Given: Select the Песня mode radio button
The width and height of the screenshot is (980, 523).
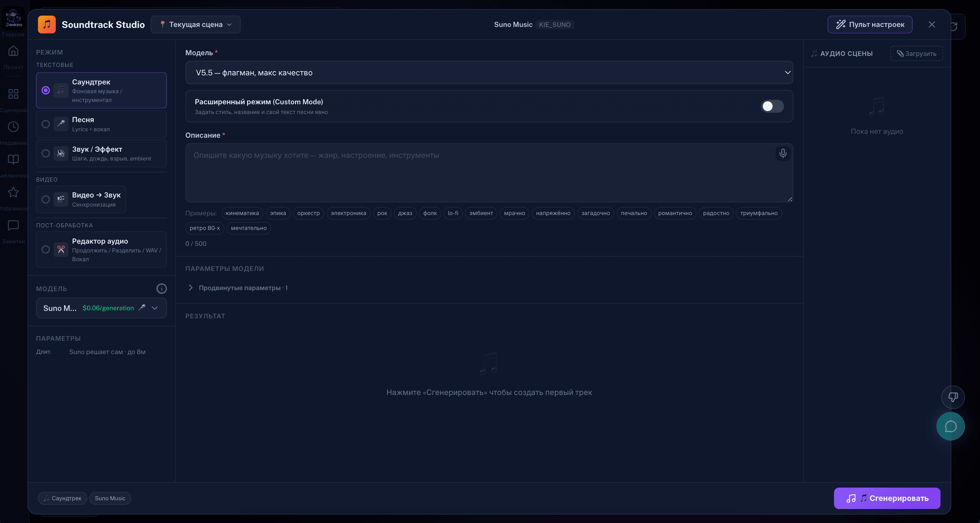Looking at the screenshot, I should [x=45, y=124].
